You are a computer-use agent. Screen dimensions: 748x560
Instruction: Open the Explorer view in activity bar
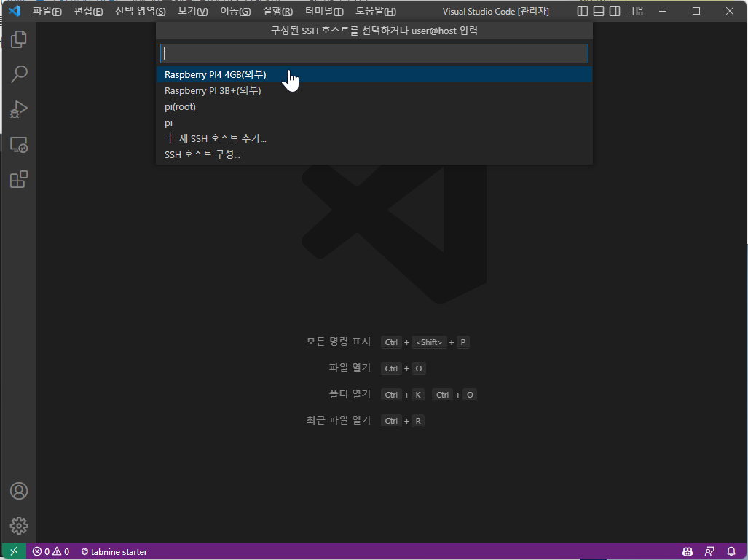coord(19,39)
